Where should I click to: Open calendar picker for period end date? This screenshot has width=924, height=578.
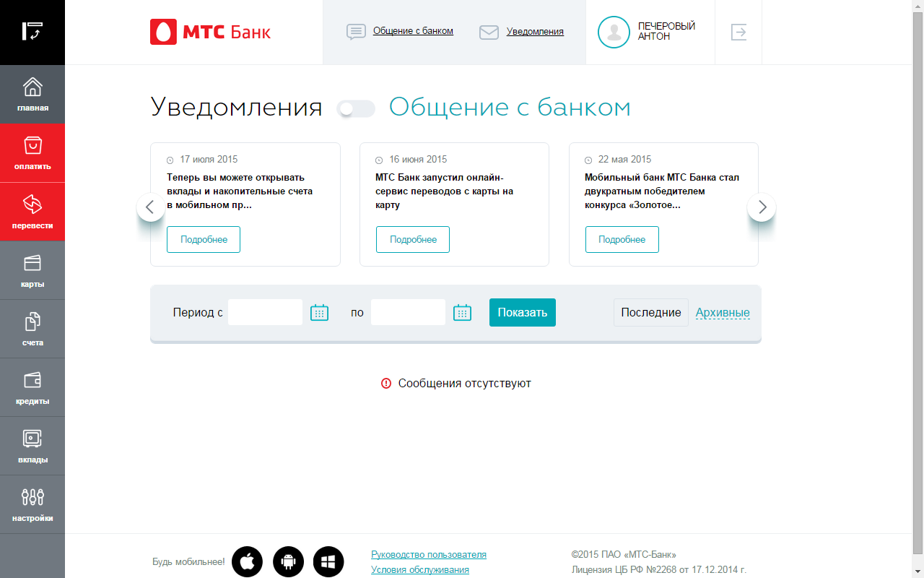coord(462,313)
